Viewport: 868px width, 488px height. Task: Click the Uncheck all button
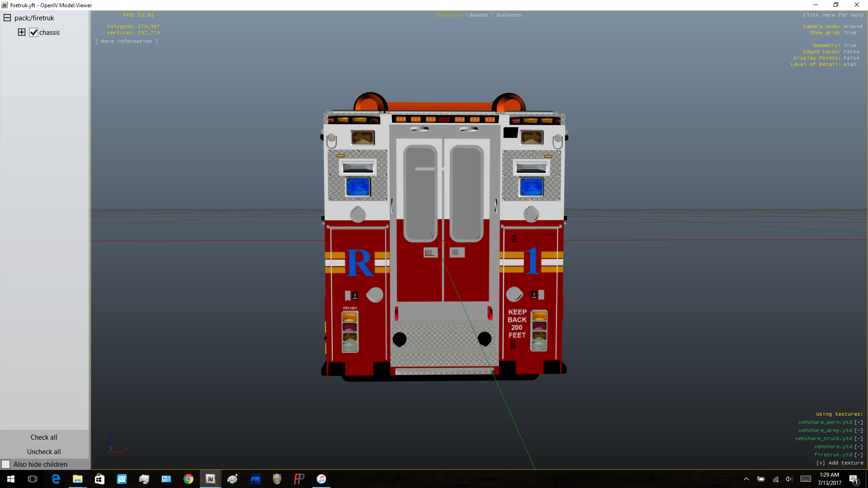[44, 451]
